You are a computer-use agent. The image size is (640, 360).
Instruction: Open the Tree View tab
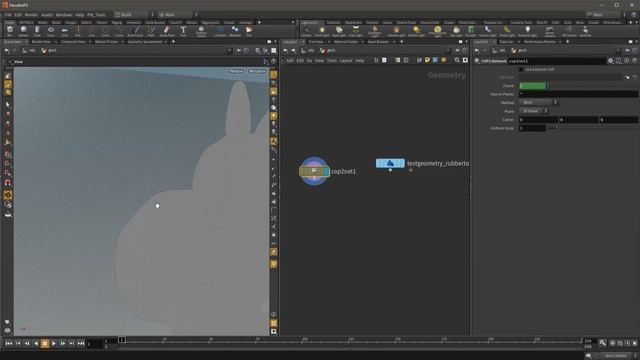[316, 42]
